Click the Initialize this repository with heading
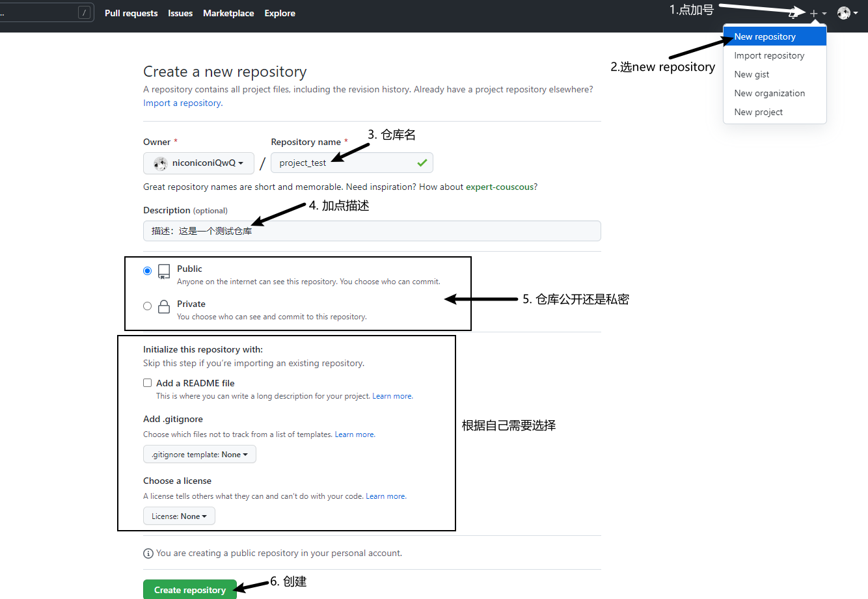The height and width of the screenshot is (599, 868). tap(203, 349)
